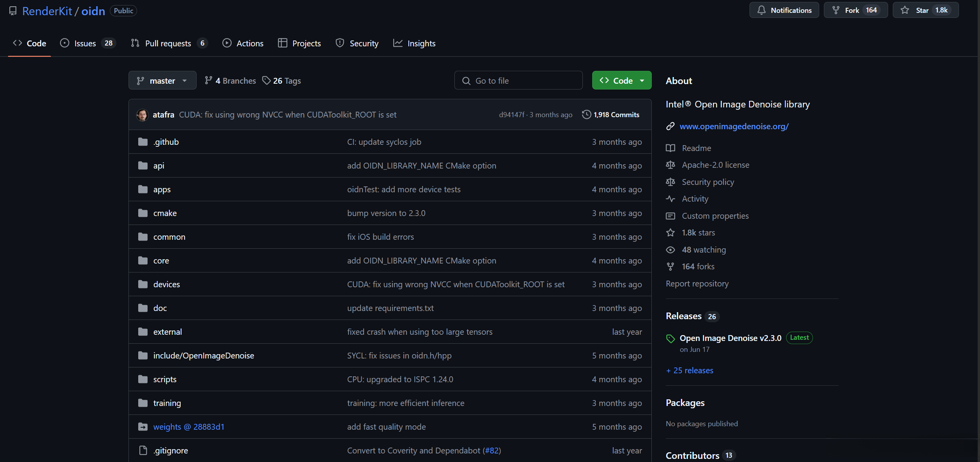Click the repository icon beside RenderKit
This screenshot has width=980, height=462.
point(13,11)
